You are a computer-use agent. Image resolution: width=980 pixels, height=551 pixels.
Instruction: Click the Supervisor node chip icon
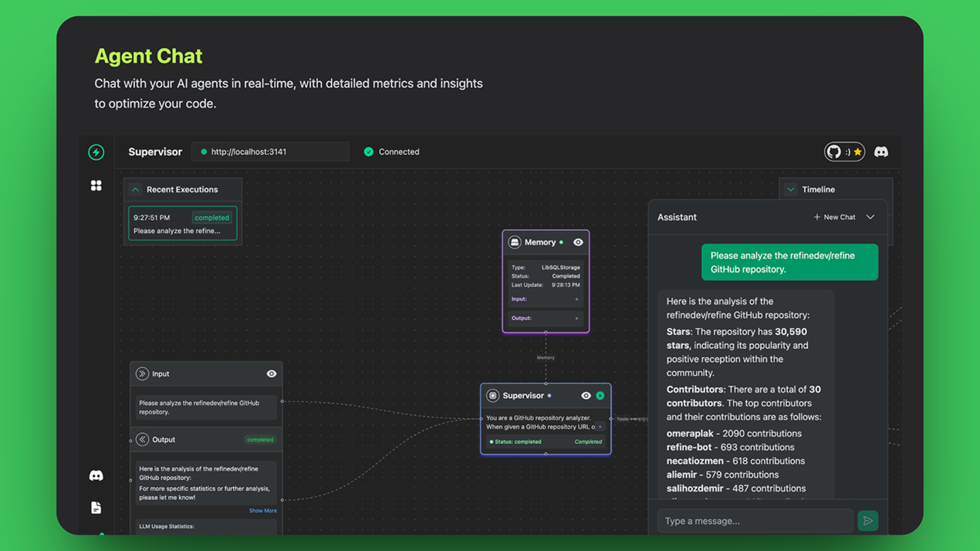(492, 396)
